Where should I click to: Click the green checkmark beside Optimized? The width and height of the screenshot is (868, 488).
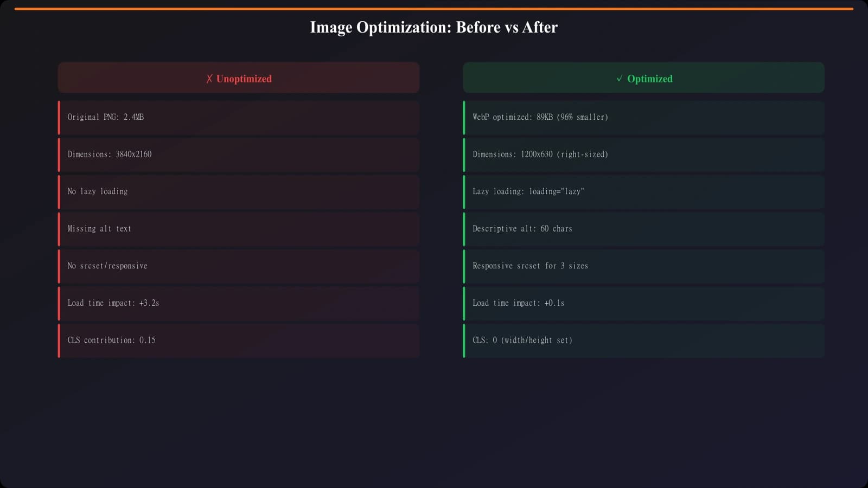click(x=620, y=79)
